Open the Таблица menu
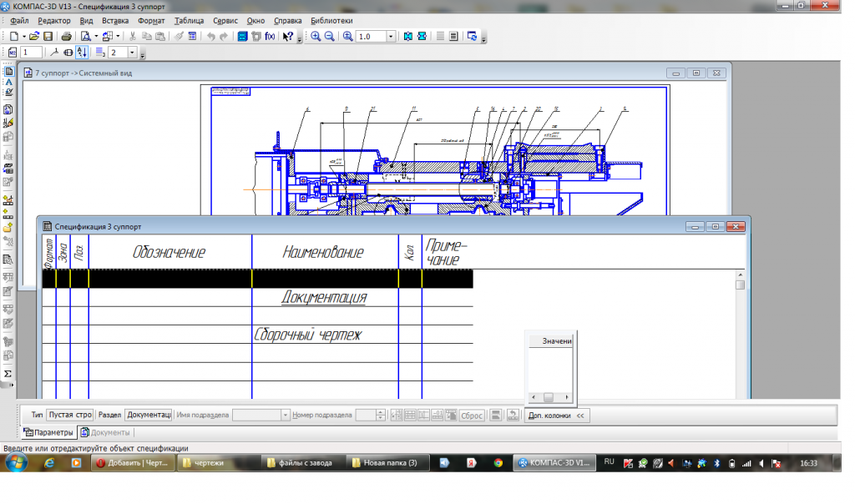 tap(189, 21)
